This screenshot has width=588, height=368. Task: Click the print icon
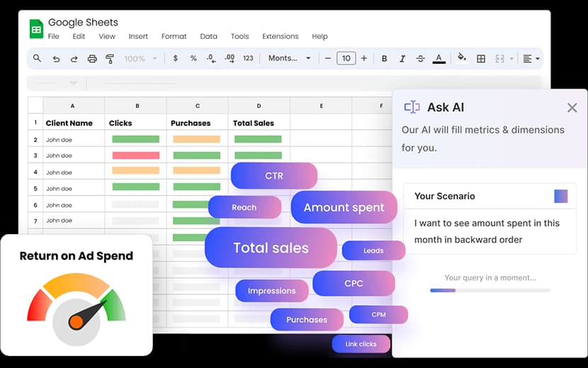pos(92,59)
